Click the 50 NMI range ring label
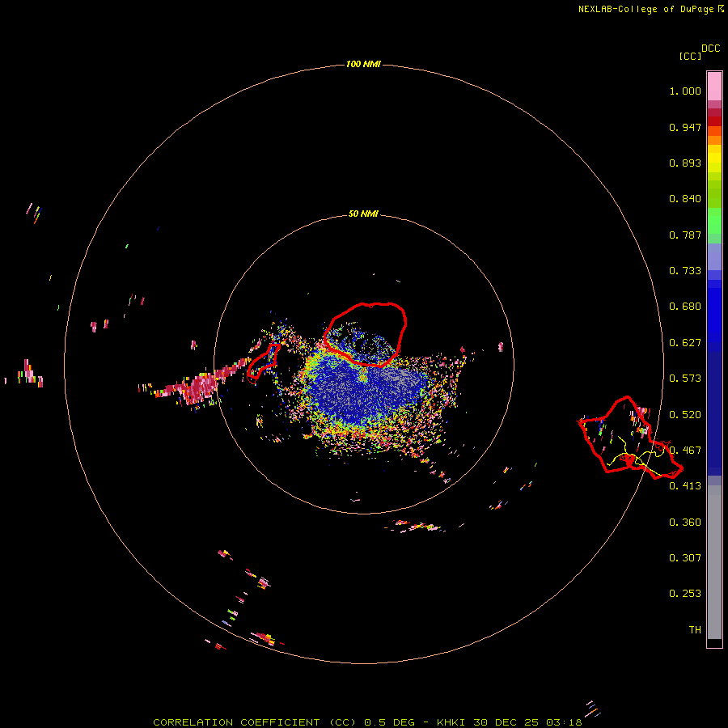The height and width of the screenshot is (728, 728). click(363, 214)
